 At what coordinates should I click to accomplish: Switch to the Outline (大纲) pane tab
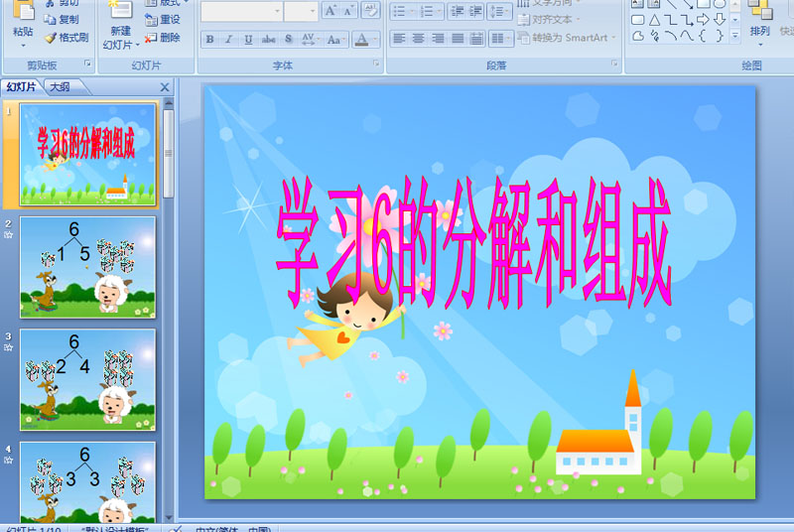(x=61, y=87)
